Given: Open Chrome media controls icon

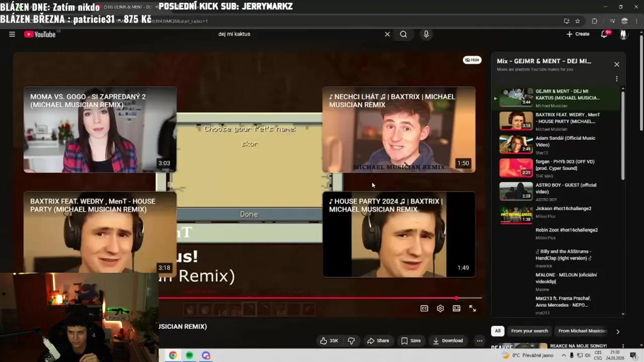Looking at the screenshot, I should click(612, 21).
